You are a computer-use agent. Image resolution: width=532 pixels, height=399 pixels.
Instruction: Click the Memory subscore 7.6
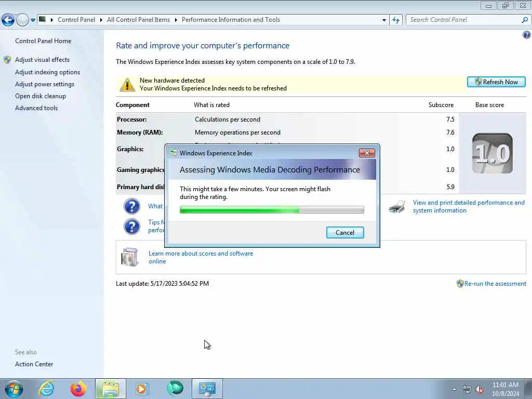tap(450, 132)
